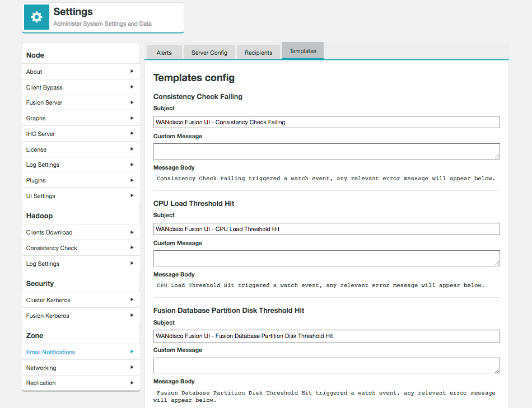532x408 pixels.
Task: Click Fusion Database Partition Disk Threshold Hit heading
Action: (x=228, y=310)
